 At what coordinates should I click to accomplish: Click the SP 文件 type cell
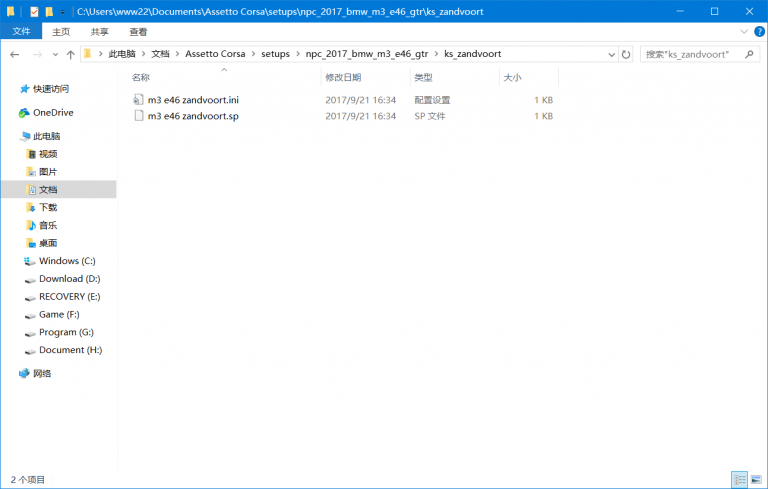[x=430, y=116]
